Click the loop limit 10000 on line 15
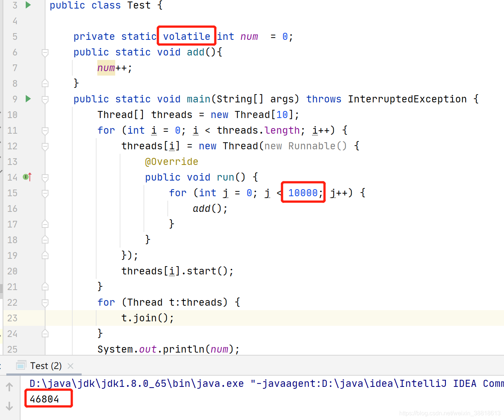 pyautogui.click(x=303, y=193)
